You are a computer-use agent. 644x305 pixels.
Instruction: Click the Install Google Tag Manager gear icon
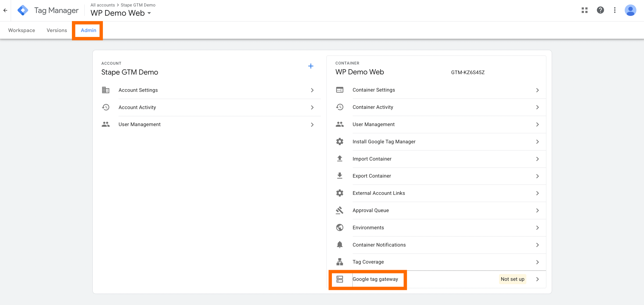tap(339, 142)
